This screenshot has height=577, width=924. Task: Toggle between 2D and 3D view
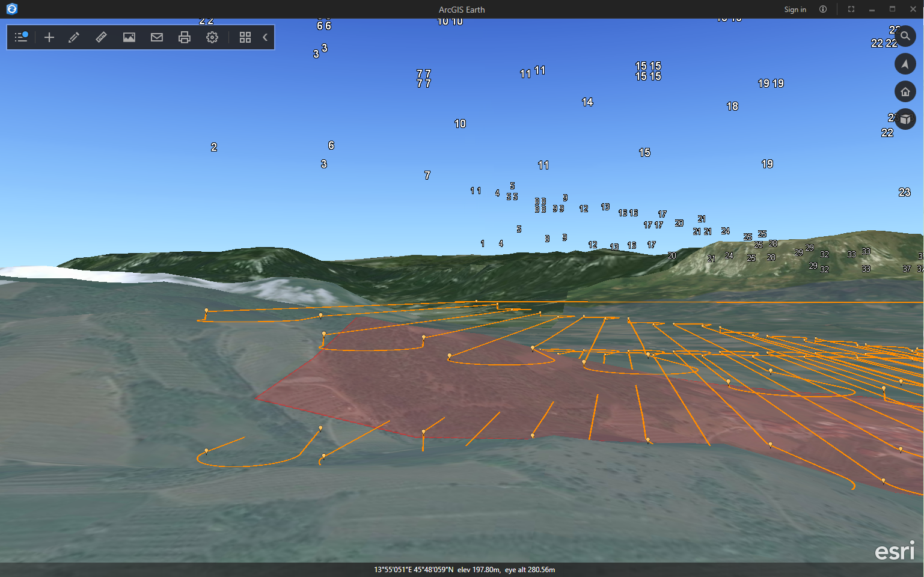(x=905, y=119)
